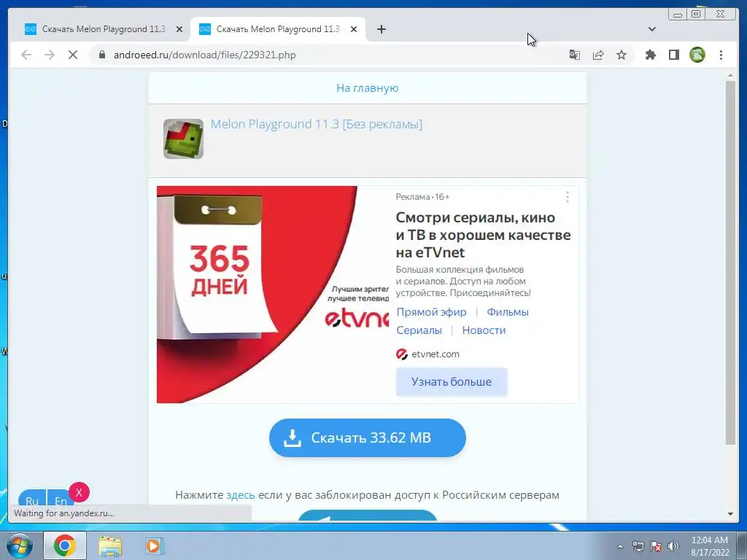The image size is (747, 560).
Task: Switch language with En button
Action: point(61,499)
